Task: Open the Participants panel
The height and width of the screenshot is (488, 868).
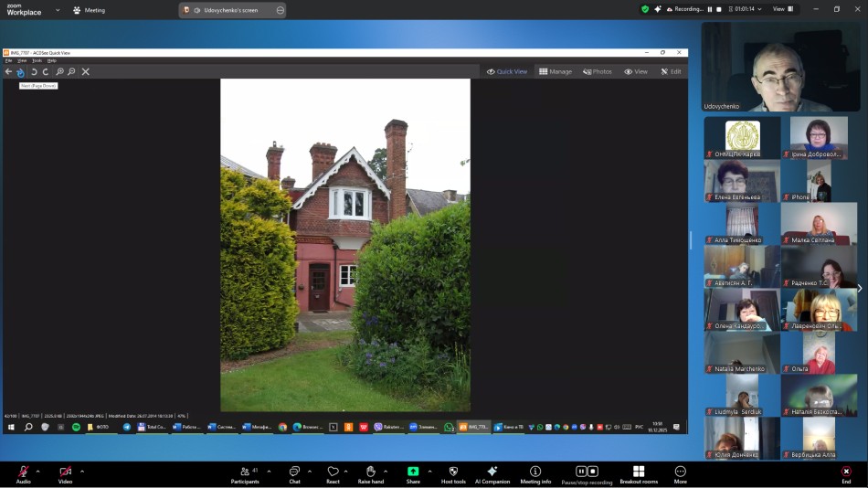Action: (x=245, y=472)
